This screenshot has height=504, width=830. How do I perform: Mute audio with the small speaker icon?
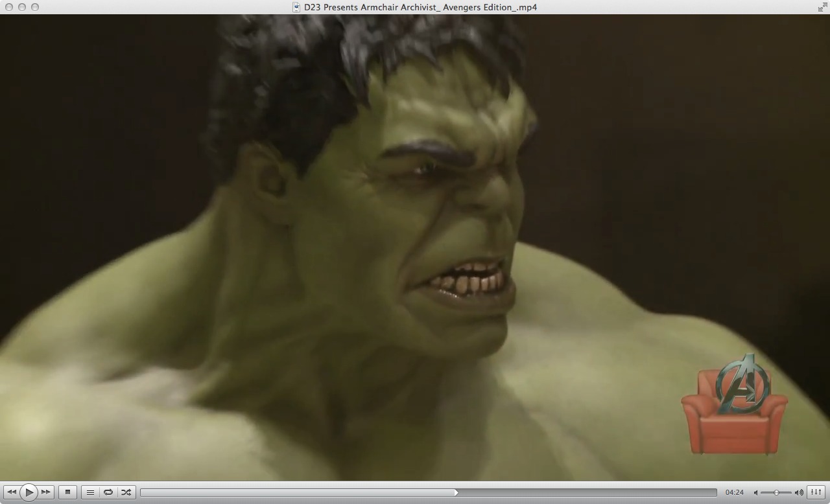point(755,493)
